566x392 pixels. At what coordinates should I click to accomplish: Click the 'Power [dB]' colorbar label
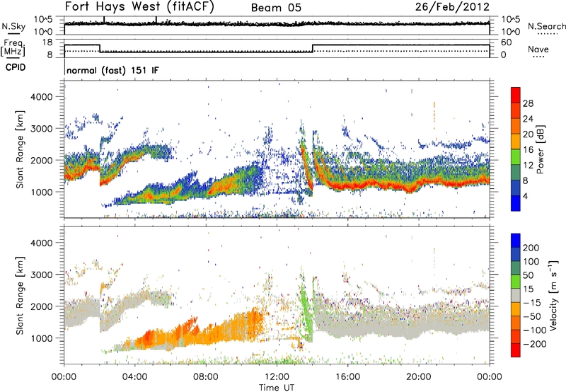pyautogui.click(x=540, y=149)
